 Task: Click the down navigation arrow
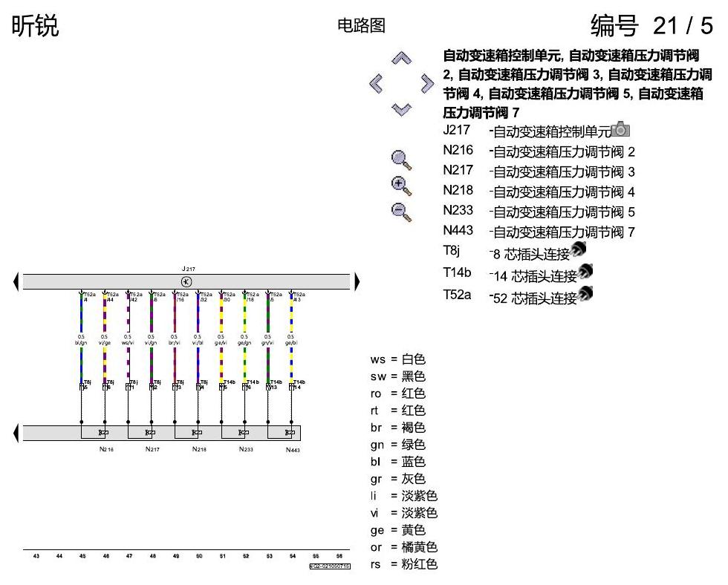coord(402,109)
